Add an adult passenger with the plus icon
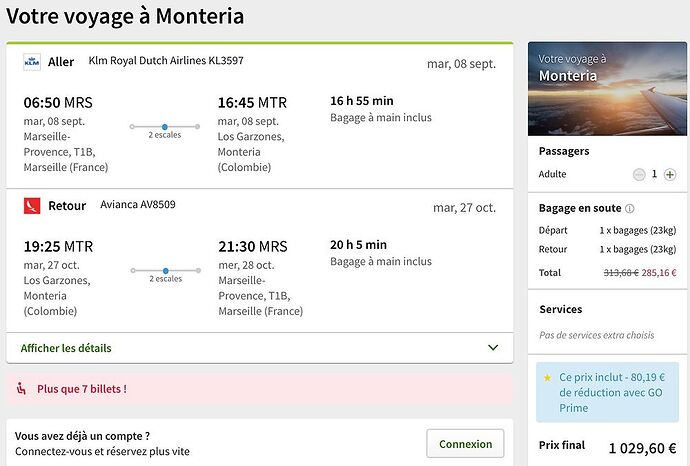The image size is (690, 466). click(x=670, y=175)
